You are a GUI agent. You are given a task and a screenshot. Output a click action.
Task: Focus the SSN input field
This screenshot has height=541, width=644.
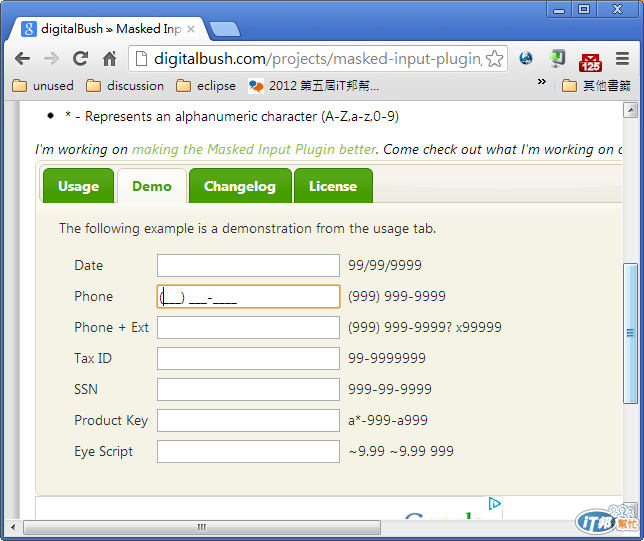pyautogui.click(x=248, y=389)
